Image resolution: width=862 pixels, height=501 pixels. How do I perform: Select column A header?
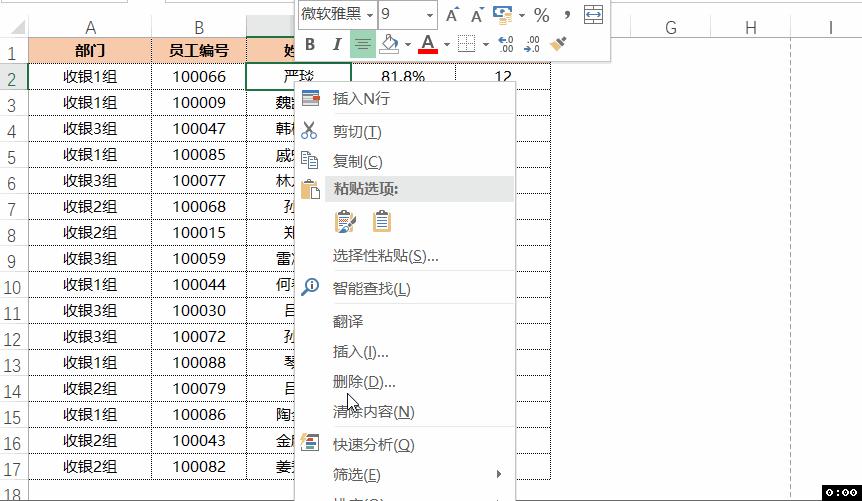click(x=90, y=27)
